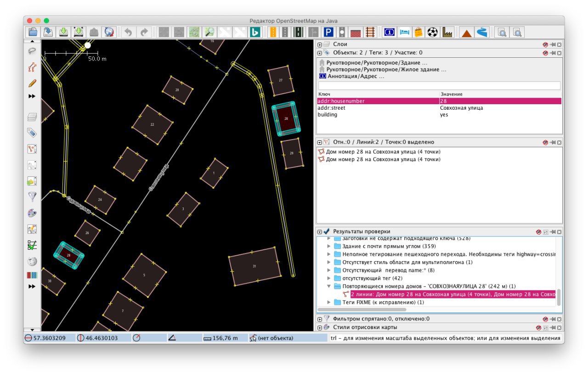This screenshot has width=588, height=375.
Task: Click the Ключ column header
Action: tap(378, 94)
